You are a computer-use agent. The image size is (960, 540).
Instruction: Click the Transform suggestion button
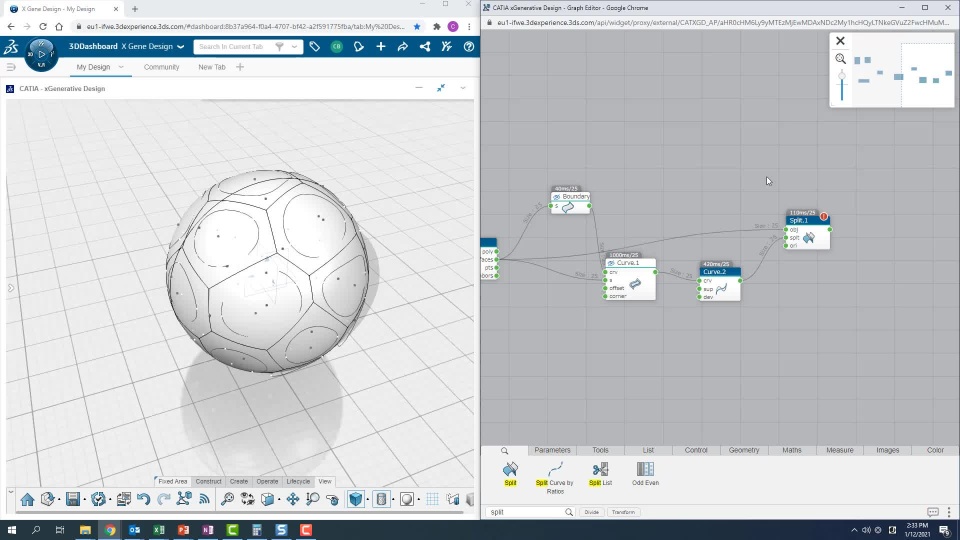tap(623, 512)
